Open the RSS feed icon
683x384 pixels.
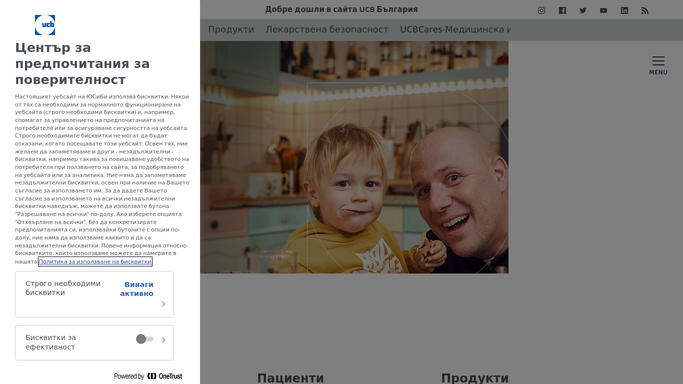[645, 10]
